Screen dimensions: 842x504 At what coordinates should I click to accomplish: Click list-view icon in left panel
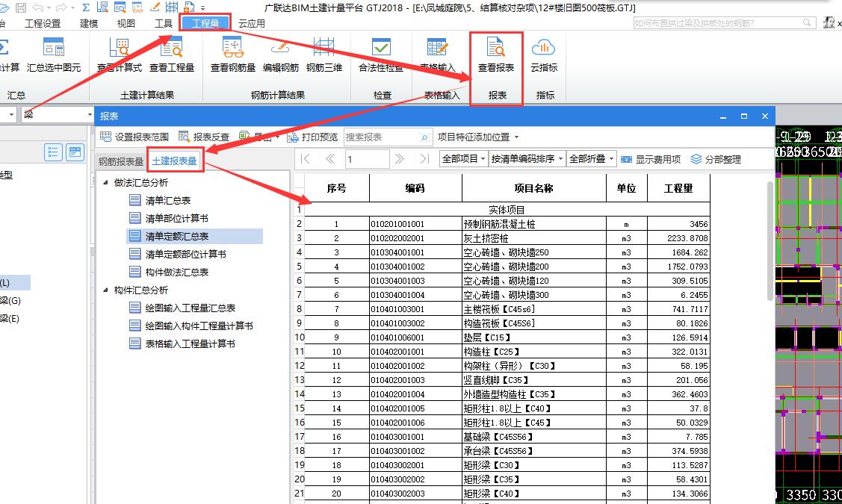(53, 152)
